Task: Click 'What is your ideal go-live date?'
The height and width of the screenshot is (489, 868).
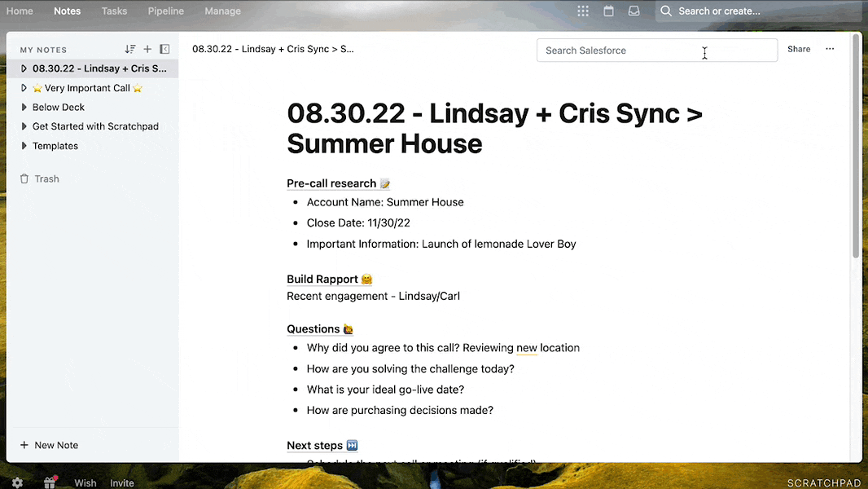Action: click(x=385, y=390)
